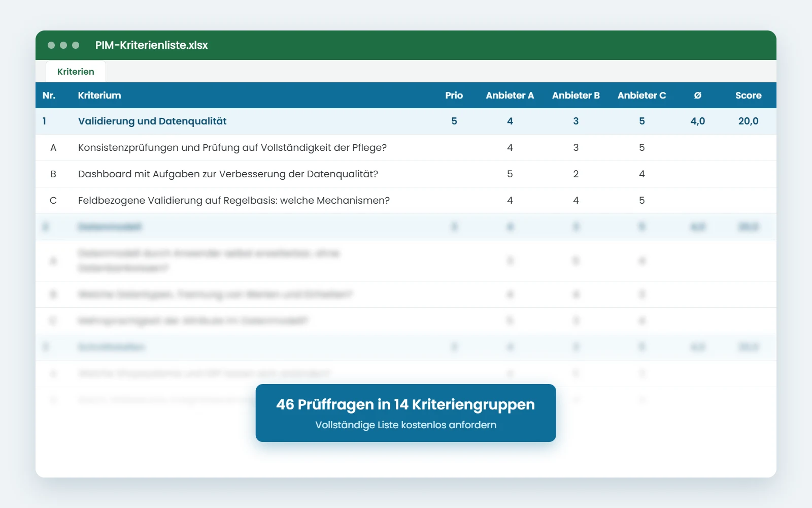Select Anbieter A rating in the Dashboard row

(x=510, y=174)
